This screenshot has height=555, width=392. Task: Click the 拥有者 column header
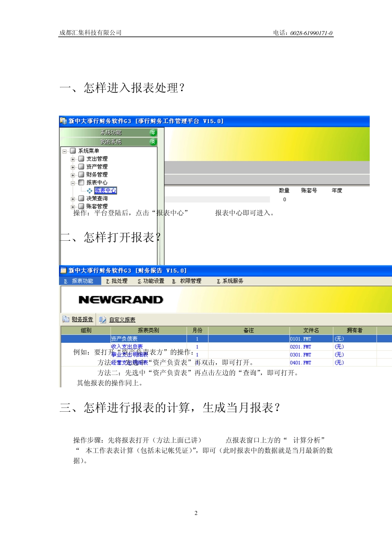(355, 330)
